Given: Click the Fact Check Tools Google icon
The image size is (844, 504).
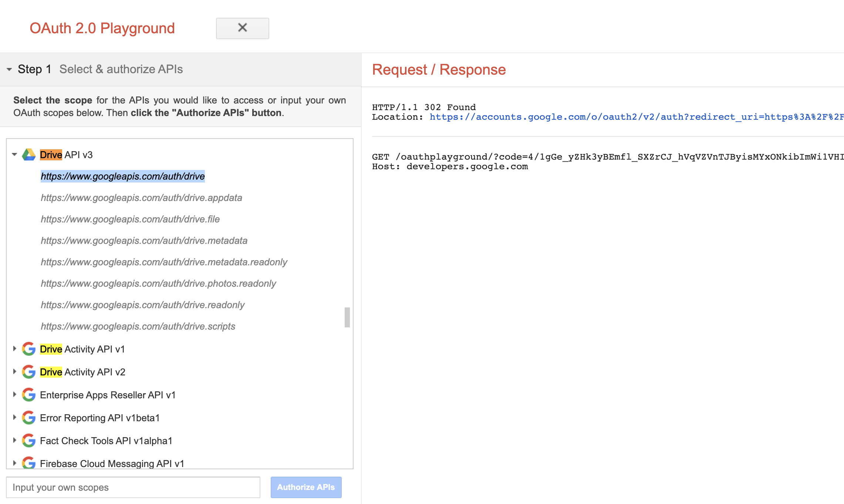Looking at the screenshot, I should (28, 441).
